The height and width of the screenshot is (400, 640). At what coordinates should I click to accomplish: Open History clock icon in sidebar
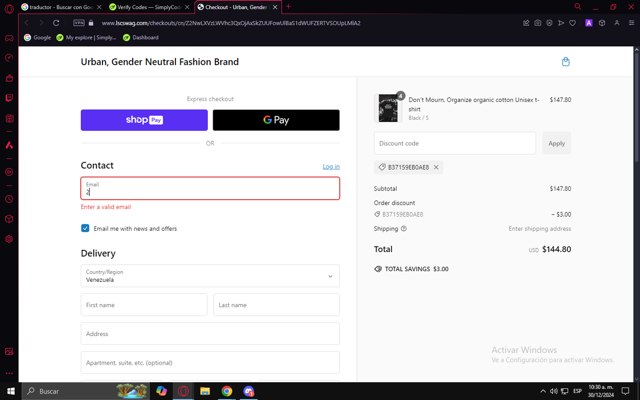point(9,199)
